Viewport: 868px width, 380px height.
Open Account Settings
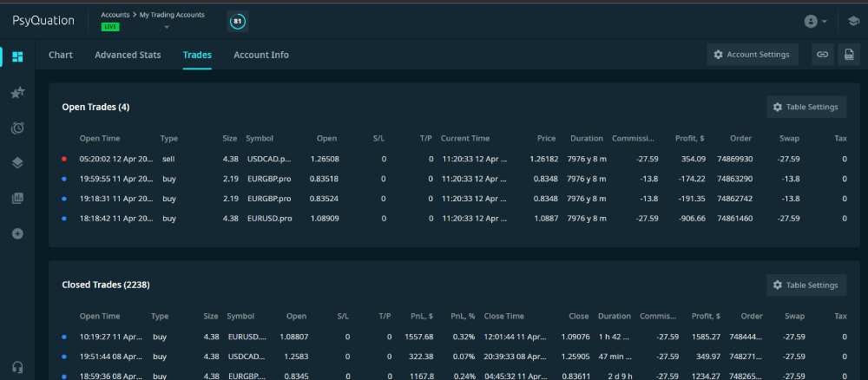[753, 54]
